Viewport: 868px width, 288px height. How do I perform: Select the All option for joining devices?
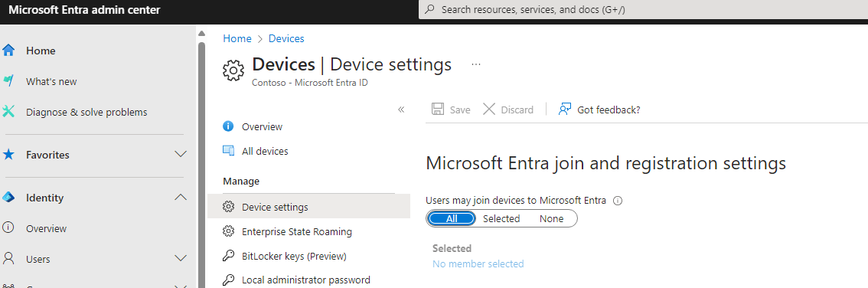tap(452, 219)
